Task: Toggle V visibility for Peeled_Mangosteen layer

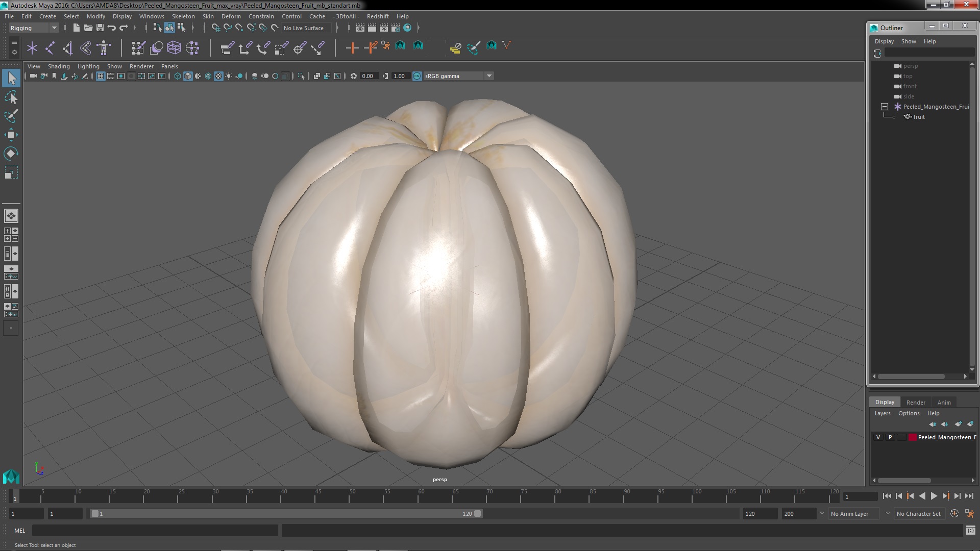Action: (x=878, y=437)
